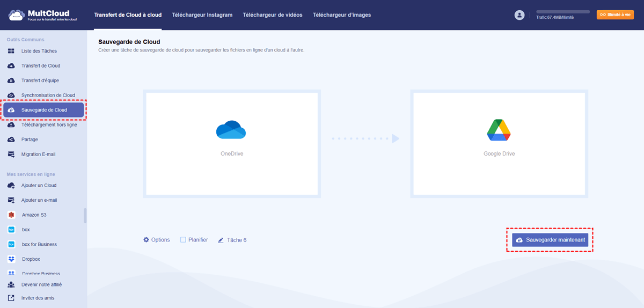644x308 pixels.
Task: Click the Transfert d'équipe cloud icon
Action: coord(11,80)
